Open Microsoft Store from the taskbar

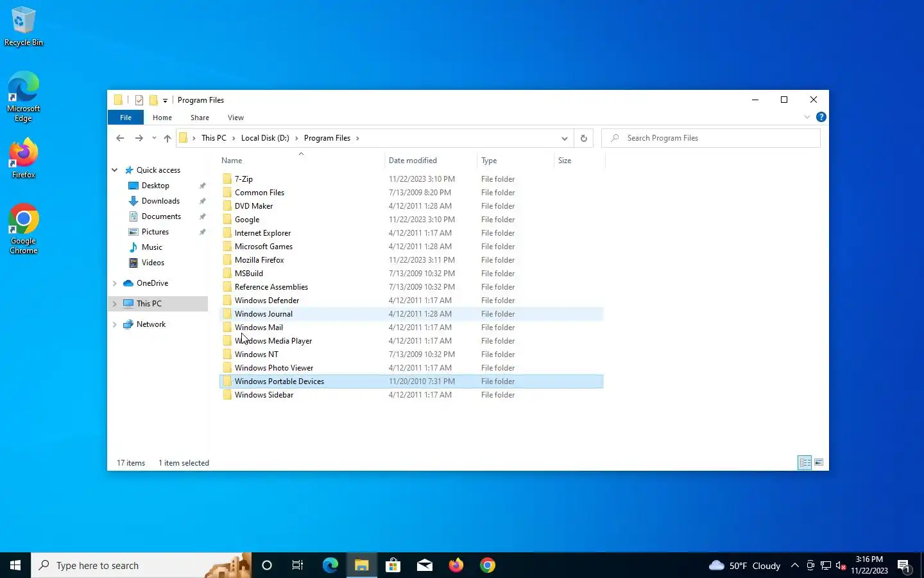393,565
